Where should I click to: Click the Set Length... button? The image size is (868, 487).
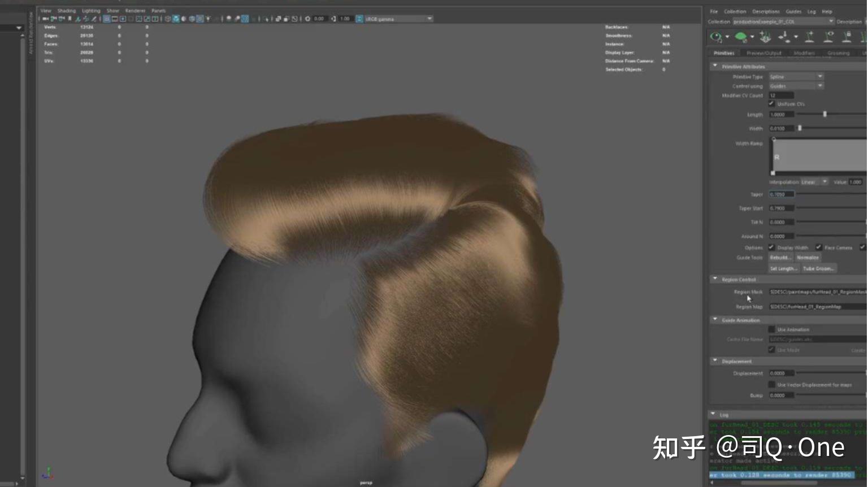783,268
